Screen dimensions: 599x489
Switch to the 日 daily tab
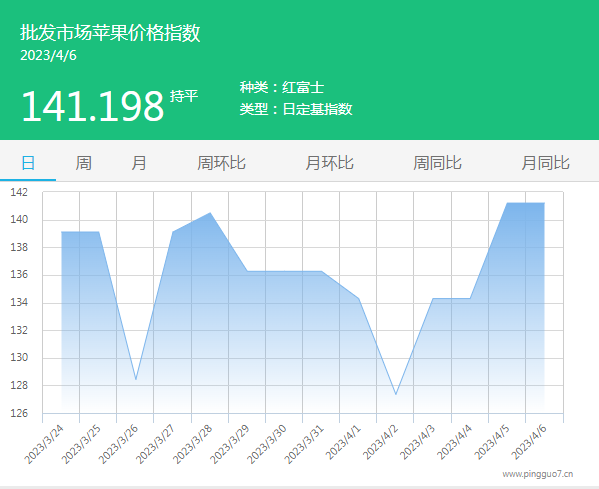[28, 163]
